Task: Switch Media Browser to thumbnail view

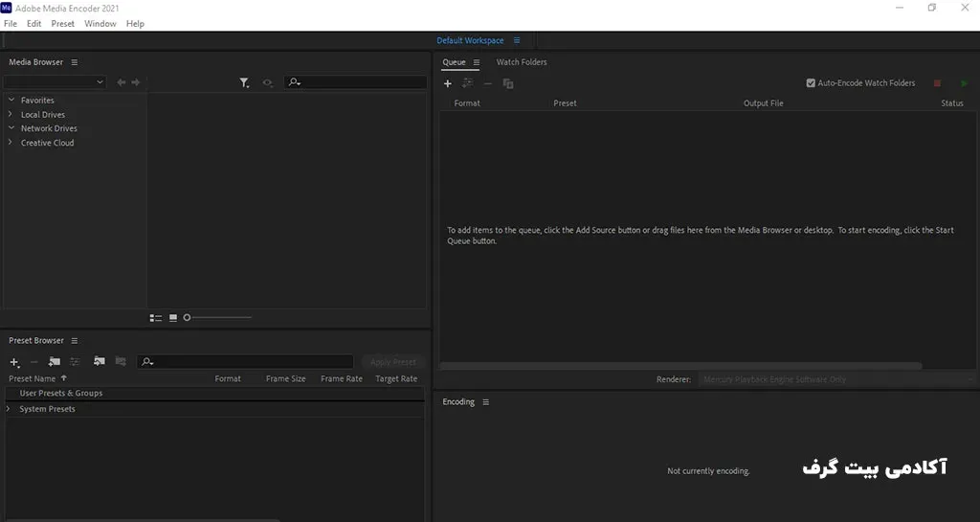Action: pyautogui.click(x=173, y=318)
